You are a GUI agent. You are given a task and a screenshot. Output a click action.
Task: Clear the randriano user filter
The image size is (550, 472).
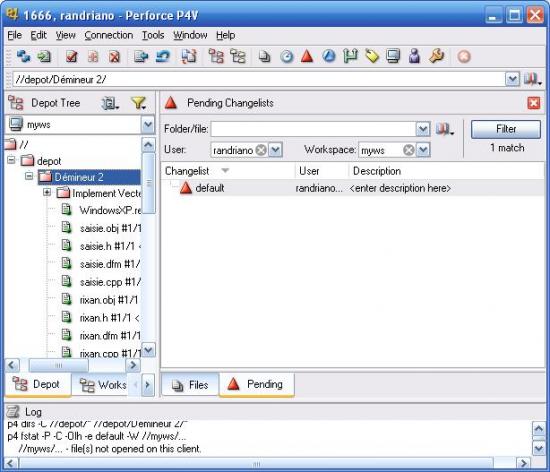[261, 150]
